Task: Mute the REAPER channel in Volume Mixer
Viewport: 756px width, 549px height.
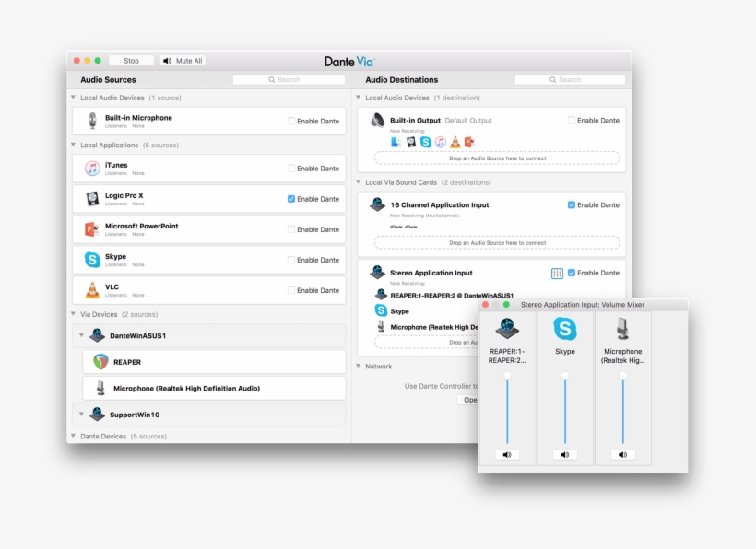Action: 507,455
